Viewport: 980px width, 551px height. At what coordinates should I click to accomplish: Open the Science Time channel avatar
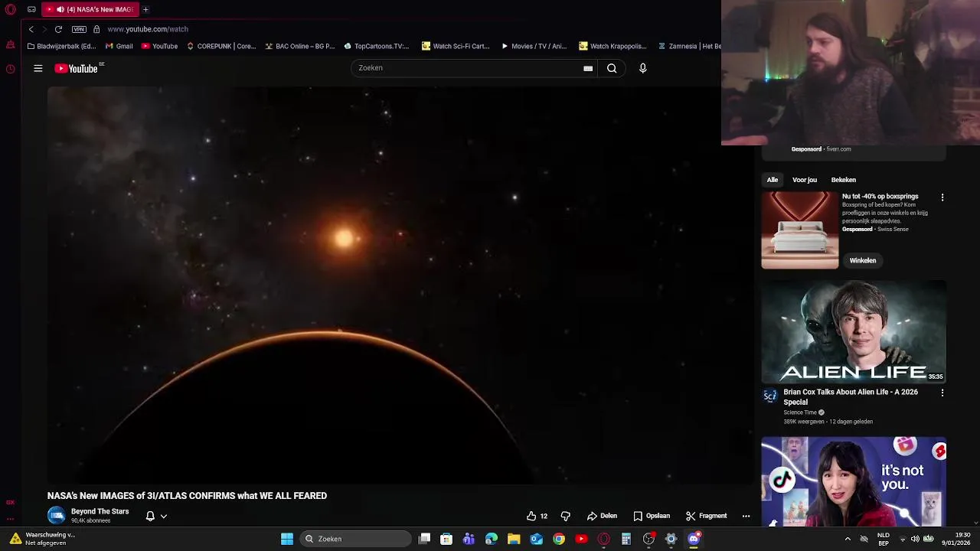(x=770, y=396)
